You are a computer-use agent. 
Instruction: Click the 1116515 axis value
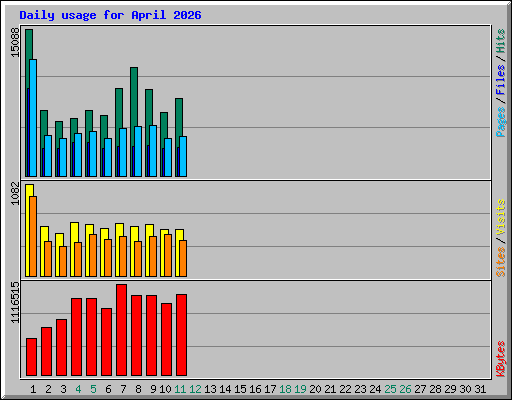point(15,303)
